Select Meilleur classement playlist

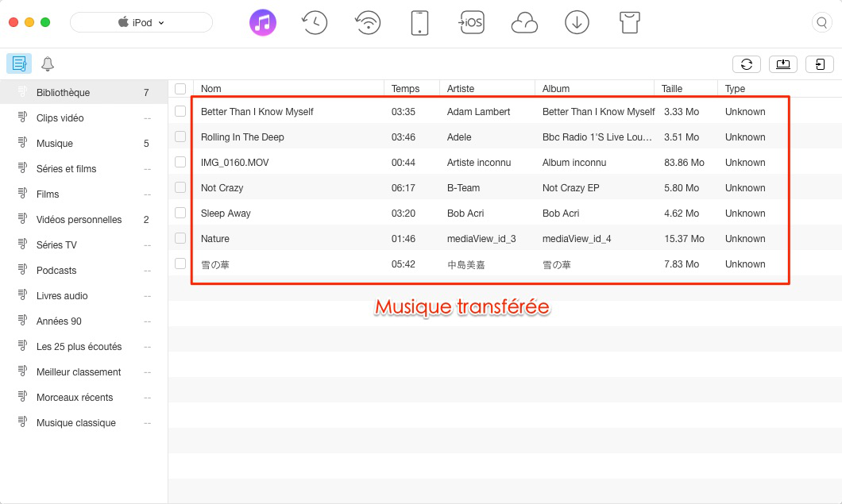[x=83, y=372]
